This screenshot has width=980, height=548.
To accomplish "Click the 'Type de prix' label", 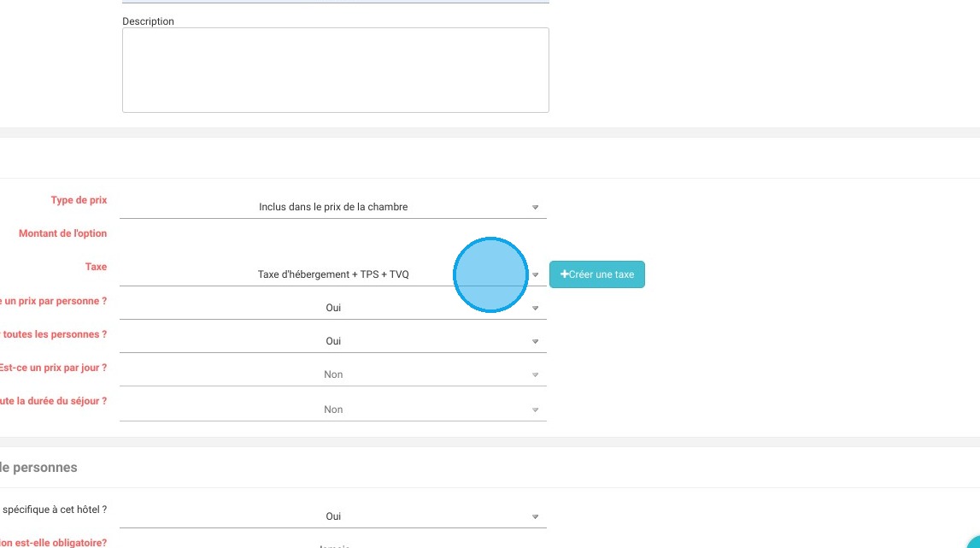I will (79, 200).
